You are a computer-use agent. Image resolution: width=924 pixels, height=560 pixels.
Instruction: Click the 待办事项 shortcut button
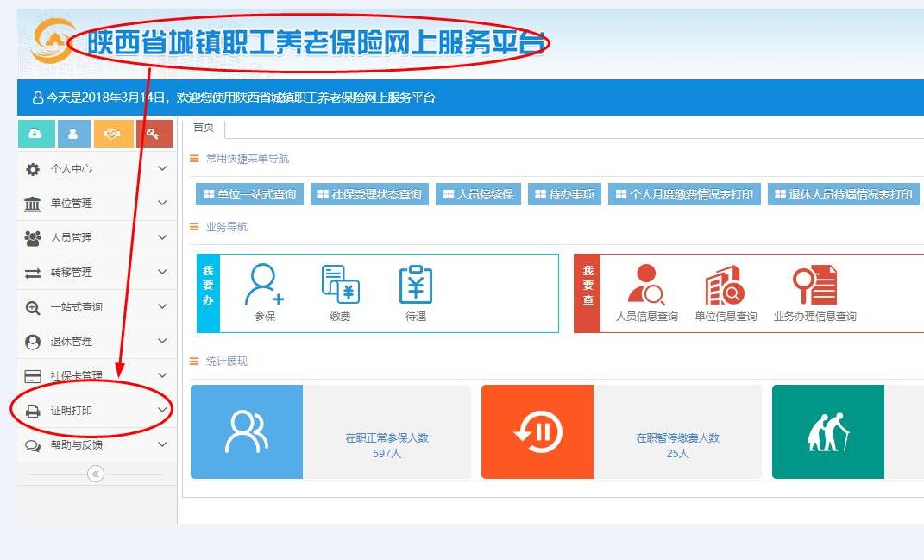point(564,194)
